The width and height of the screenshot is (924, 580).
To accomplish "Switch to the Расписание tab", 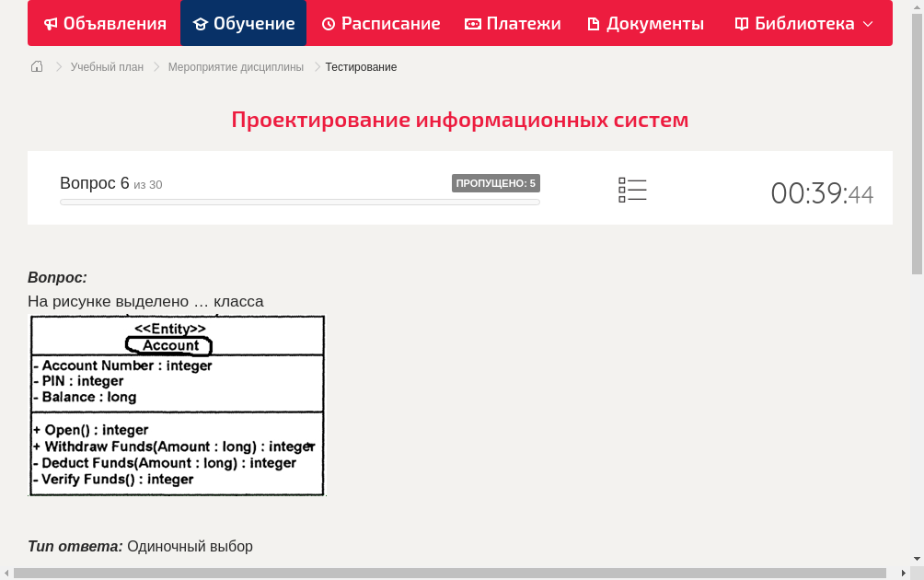I will (x=380, y=23).
